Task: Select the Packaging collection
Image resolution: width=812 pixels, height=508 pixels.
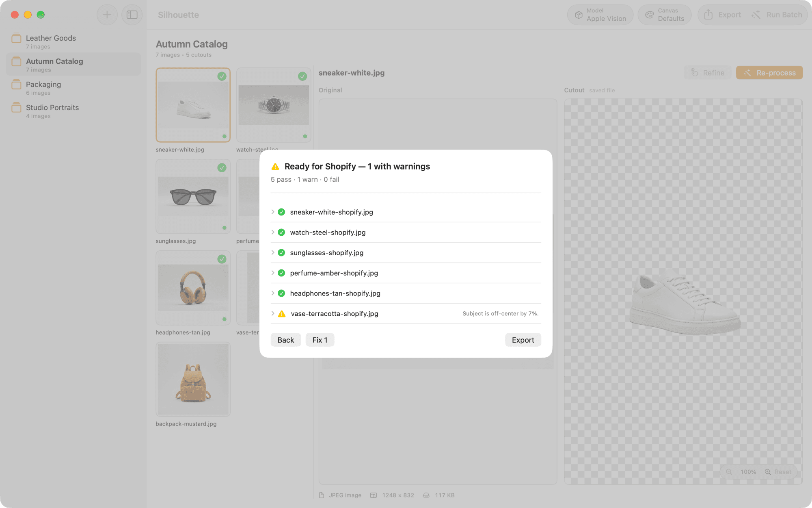Action: point(73,87)
